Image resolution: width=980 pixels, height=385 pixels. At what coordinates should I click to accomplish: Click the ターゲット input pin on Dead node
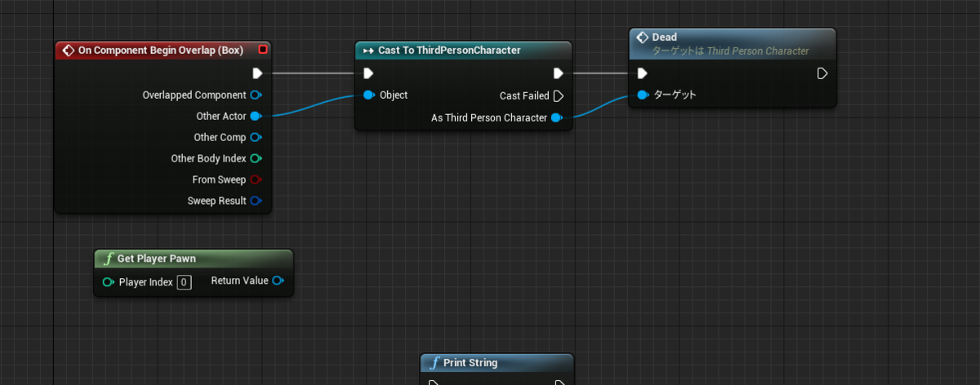coord(644,95)
